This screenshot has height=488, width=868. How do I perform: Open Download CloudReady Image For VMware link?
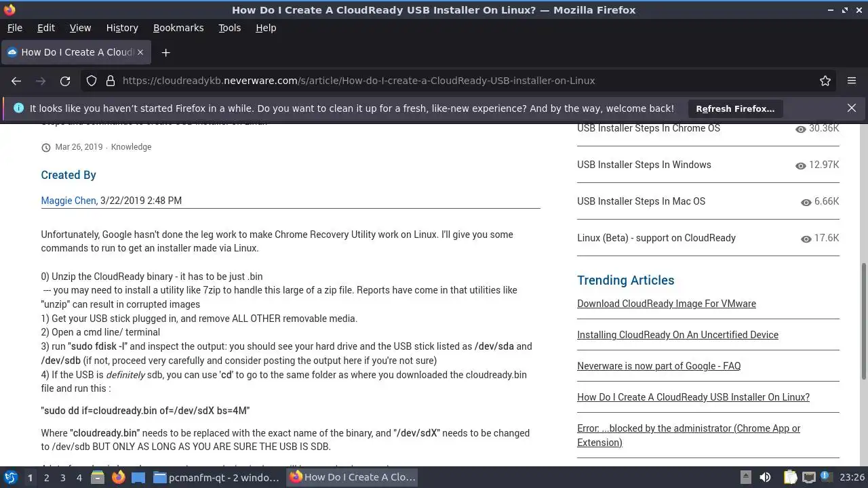tap(667, 304)
